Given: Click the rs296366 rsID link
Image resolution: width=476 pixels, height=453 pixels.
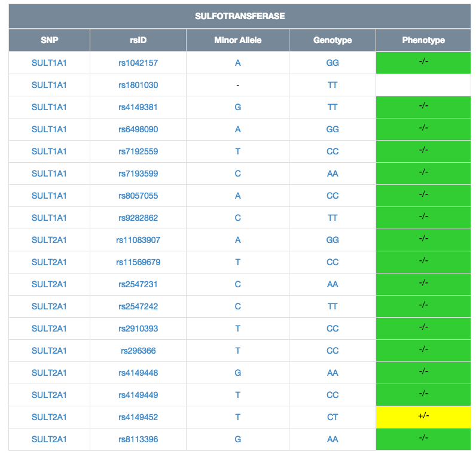Looking at the screenshot, I should (138, 351).
